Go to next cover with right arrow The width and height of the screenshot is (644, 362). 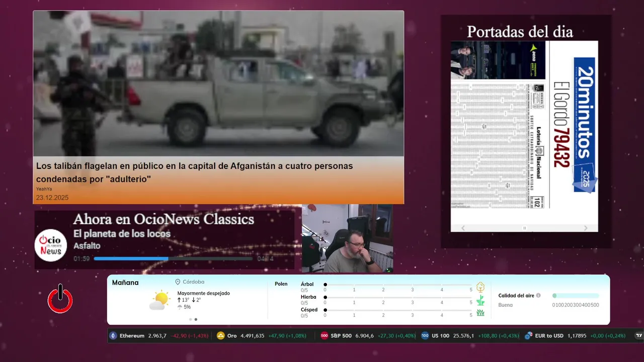586,228
